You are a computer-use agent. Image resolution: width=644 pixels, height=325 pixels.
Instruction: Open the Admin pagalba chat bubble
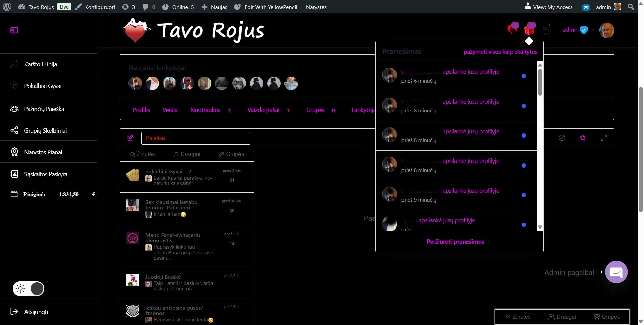(x=616, y=272)
